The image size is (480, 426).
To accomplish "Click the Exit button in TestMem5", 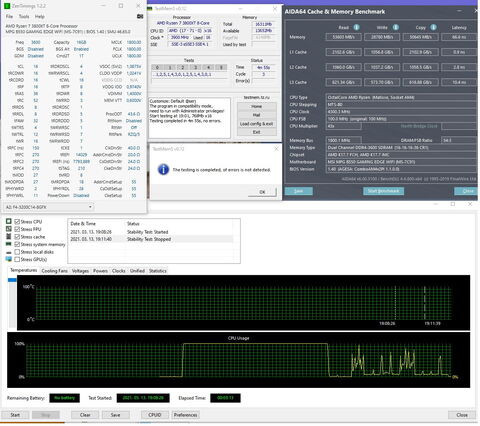I will pos(257,132).
